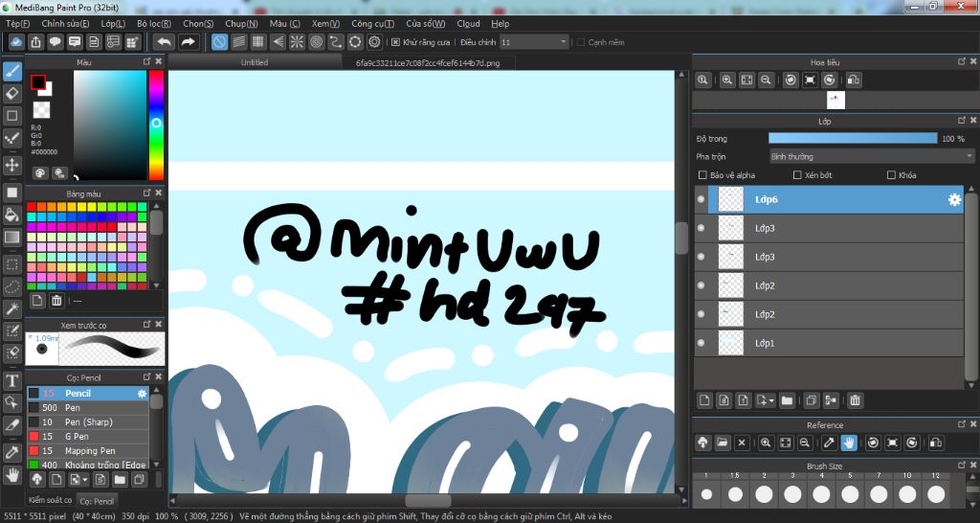
Task: Select the transparent color swatch
Action: 41,110
